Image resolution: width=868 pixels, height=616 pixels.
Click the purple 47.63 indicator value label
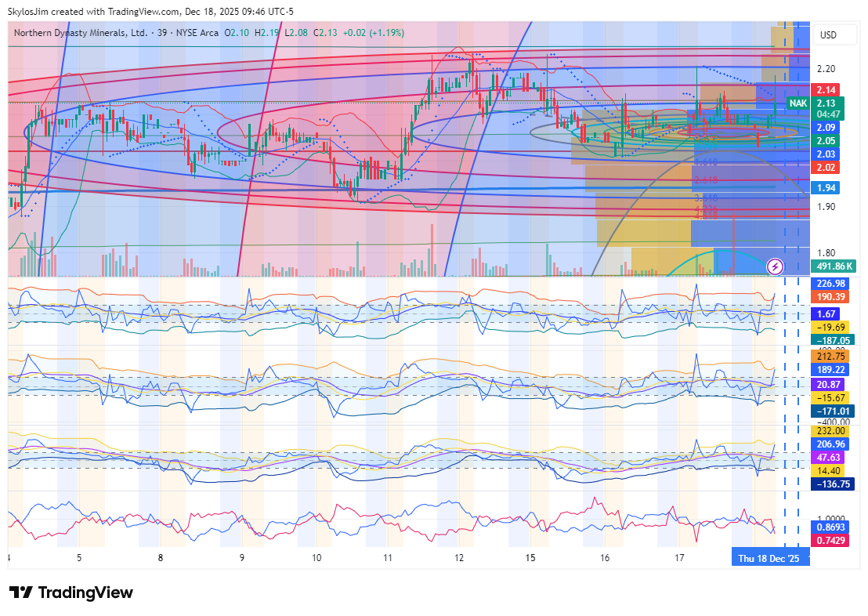pyautogui.click(x=830, y=458)
